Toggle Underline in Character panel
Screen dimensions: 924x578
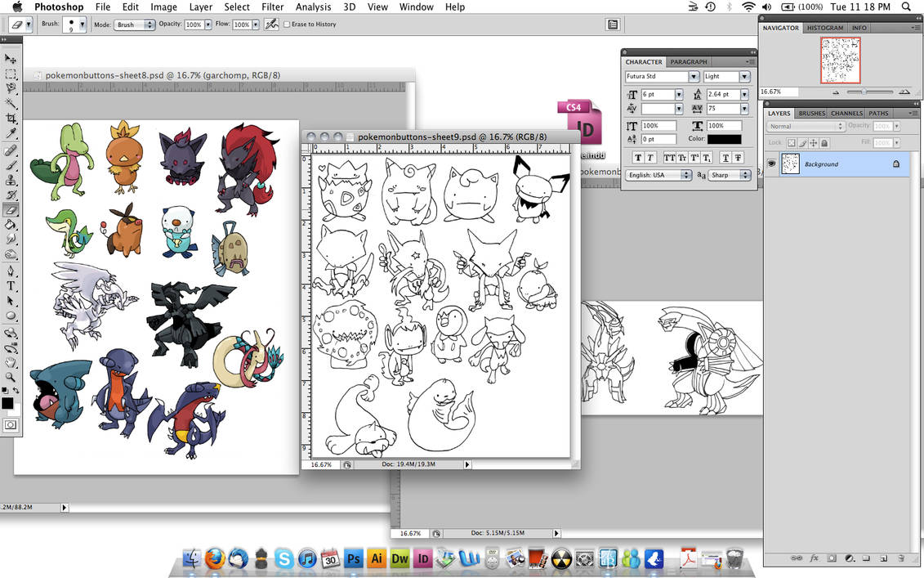tap(725, 158)
